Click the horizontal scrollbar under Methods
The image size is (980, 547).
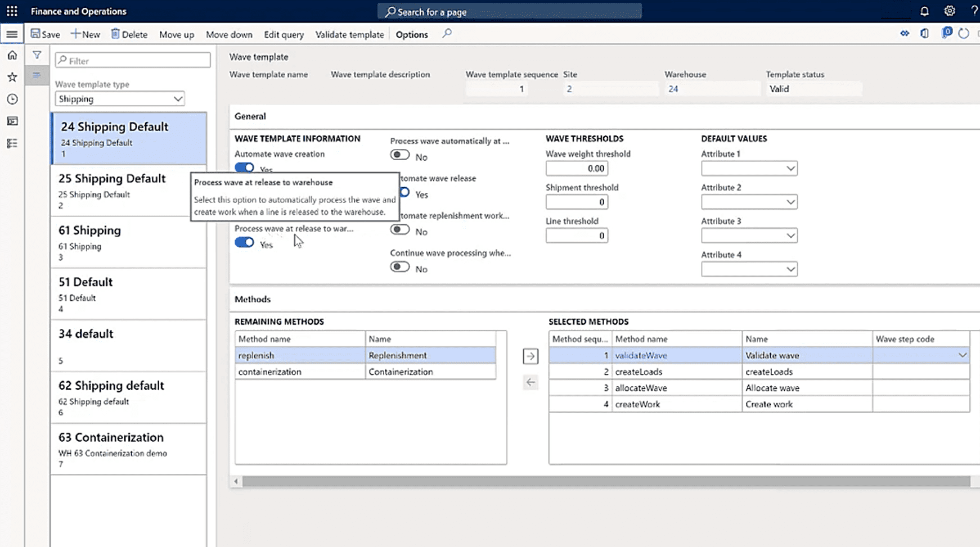(x=606, y=481)
